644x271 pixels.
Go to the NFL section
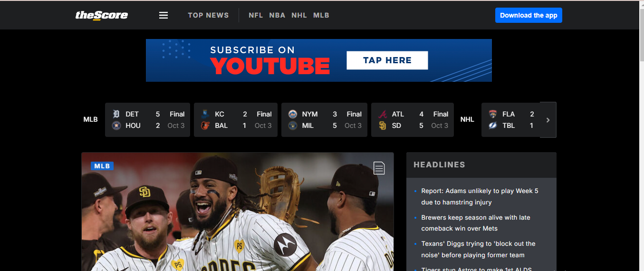tap(256, 15)
